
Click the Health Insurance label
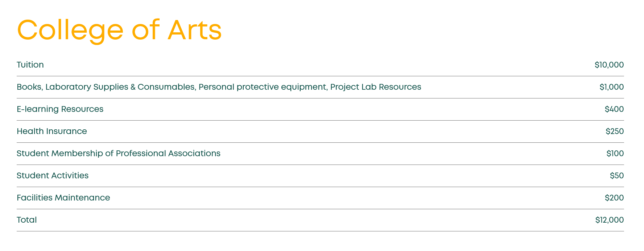pyautogui.click(x=52, y=131)
